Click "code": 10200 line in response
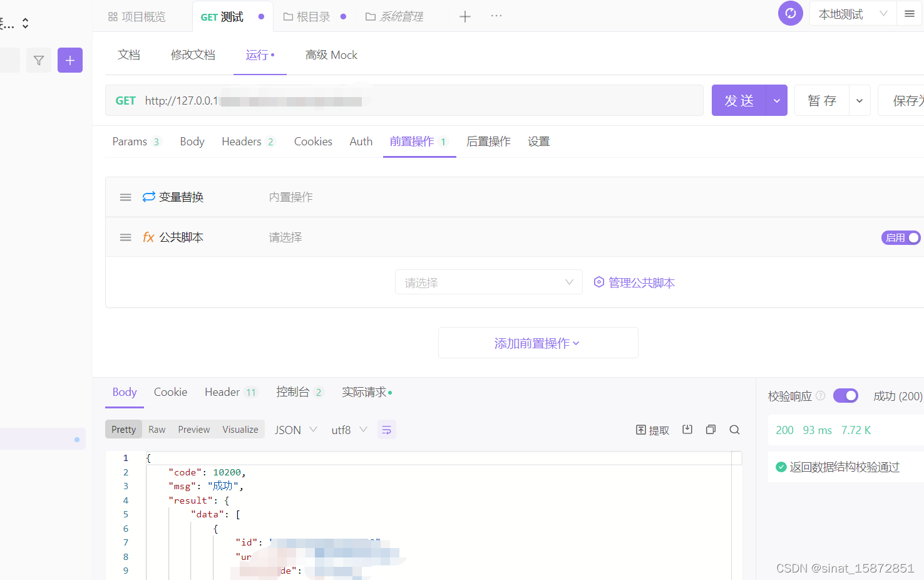The height and width of the screenshot is (580, 924). coord(207,472)
